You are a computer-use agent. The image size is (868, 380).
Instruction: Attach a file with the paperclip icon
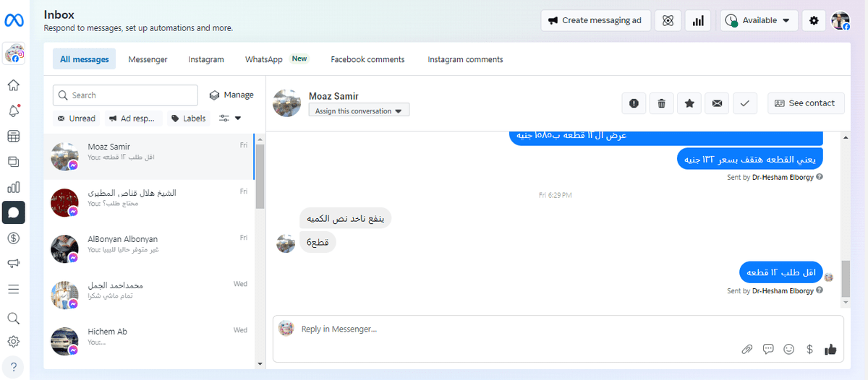click(x=747, y=350)
